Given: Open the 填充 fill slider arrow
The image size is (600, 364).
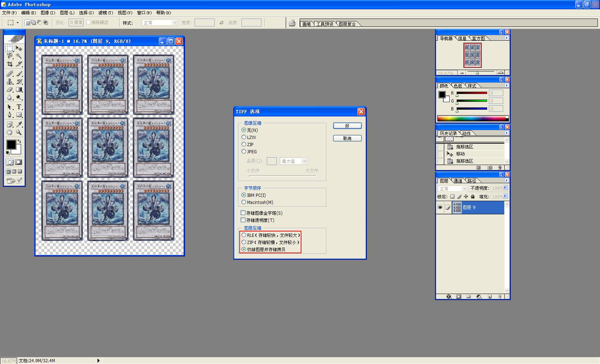Looking at the screenshot, I should coord(505,196).
